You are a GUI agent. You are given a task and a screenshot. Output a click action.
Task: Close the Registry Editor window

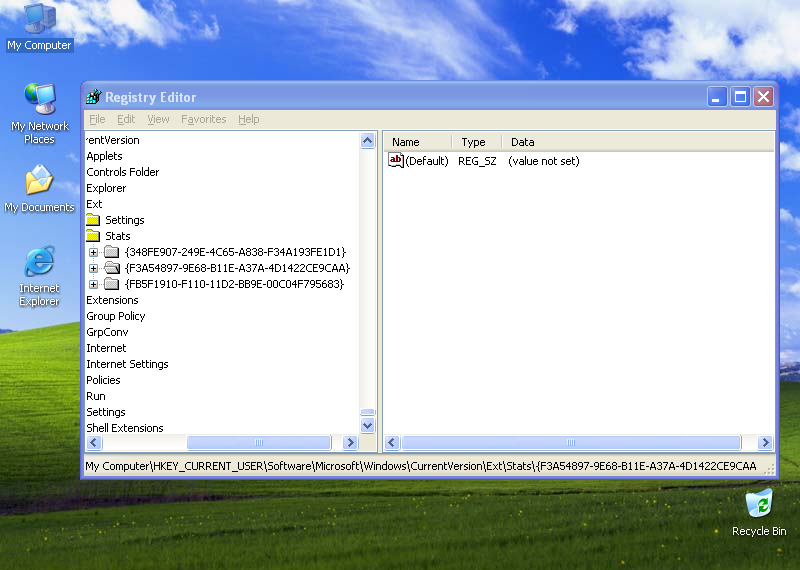pyautogui.click(x=764, y=96)
